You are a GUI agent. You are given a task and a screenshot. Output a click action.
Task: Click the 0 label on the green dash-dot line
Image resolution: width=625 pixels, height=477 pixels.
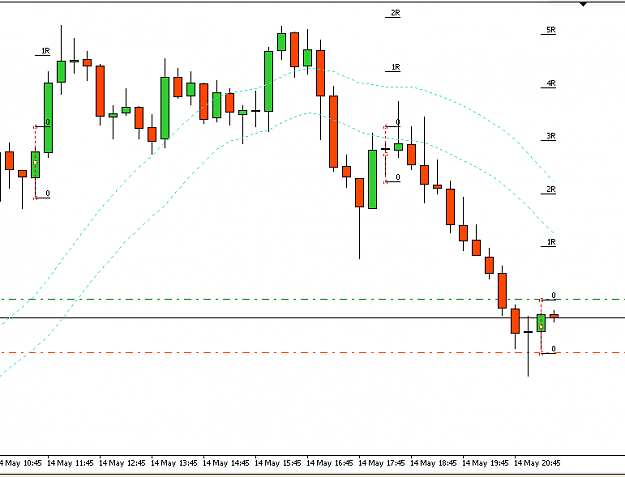[x=553, y=295]
